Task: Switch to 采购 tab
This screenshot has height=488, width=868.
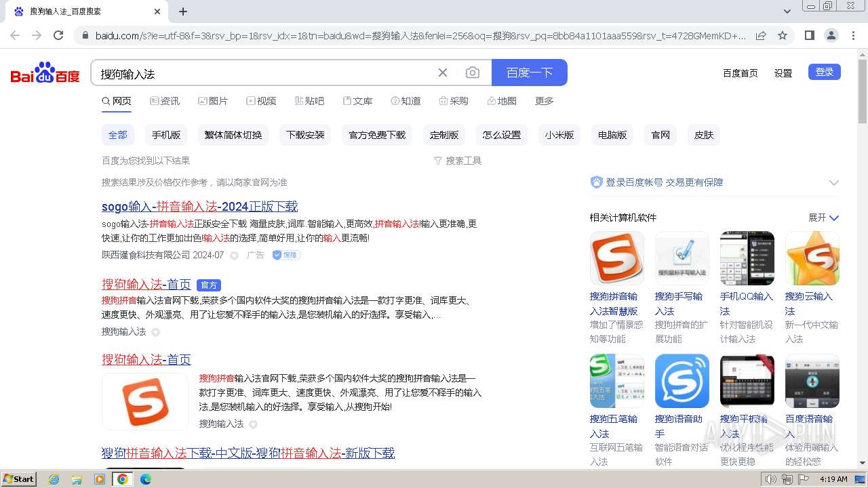Action: (x=454, y=101)
